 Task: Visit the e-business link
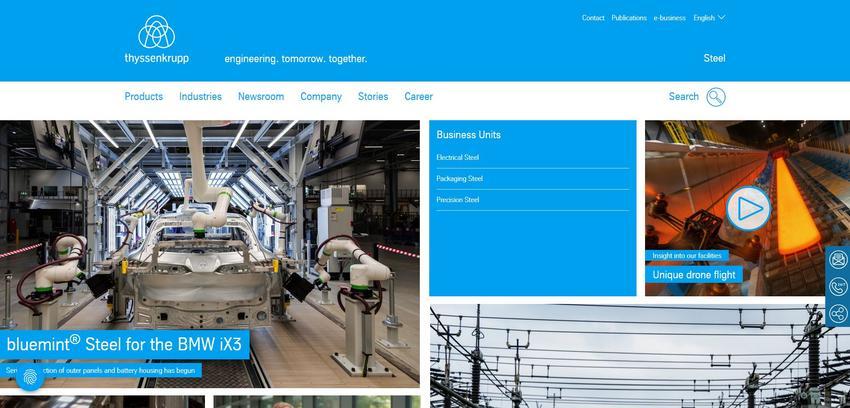click(669, 18)
